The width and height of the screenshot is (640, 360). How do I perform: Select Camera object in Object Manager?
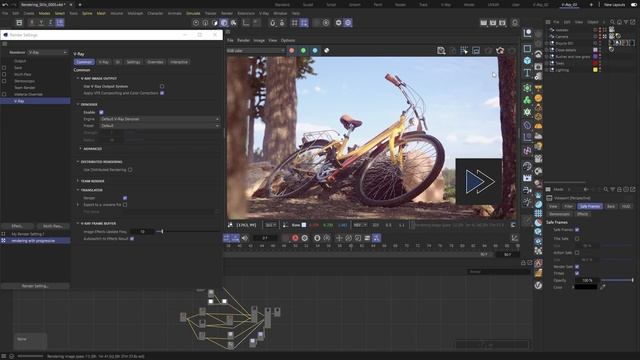point(562,36)
